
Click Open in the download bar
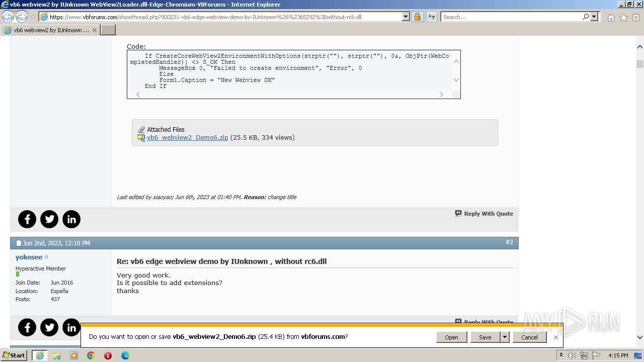tap(451, 337)
